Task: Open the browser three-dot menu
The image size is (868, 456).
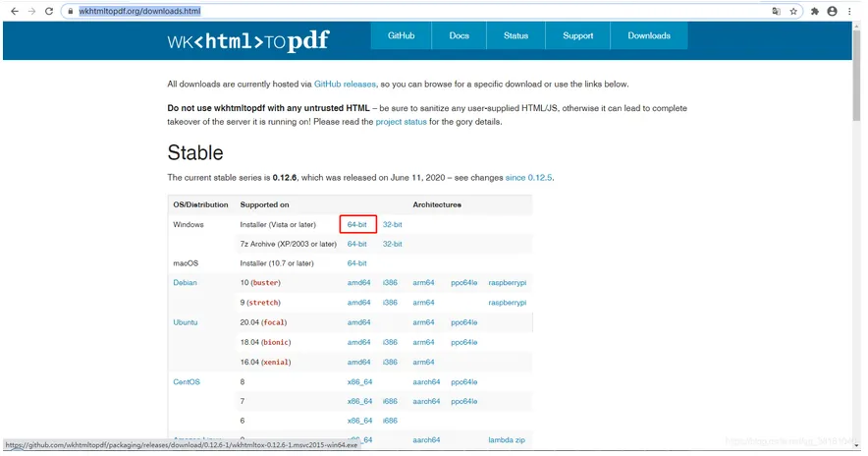Action: point(849,11)
